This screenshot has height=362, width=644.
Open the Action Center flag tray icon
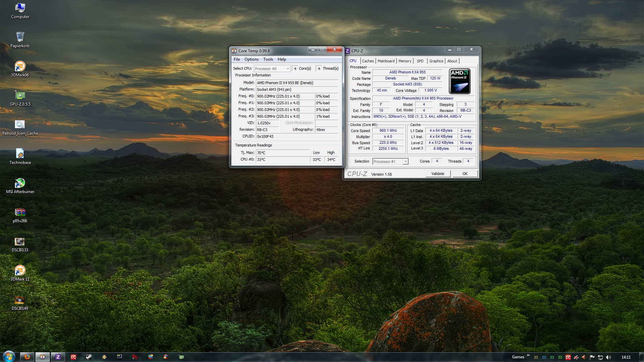592,357
